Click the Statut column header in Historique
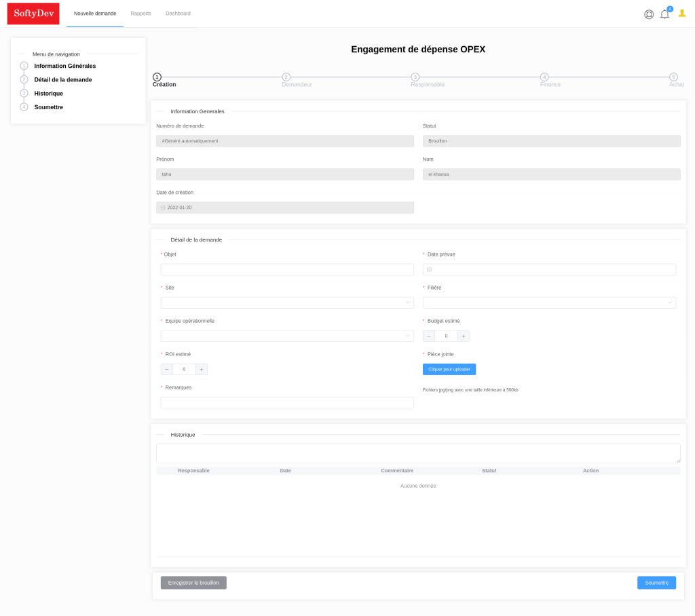This screenshot has width=695, height=616. pos(489,471)
